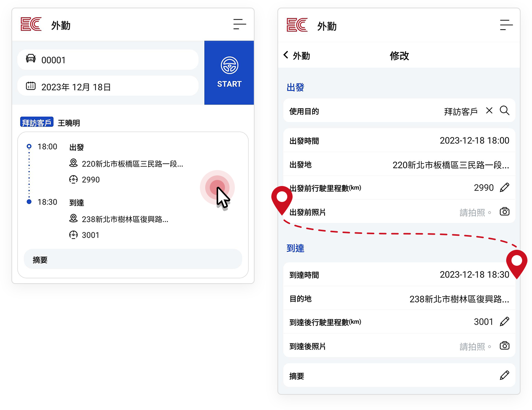Select the 目的地 address field

(459, 299)
